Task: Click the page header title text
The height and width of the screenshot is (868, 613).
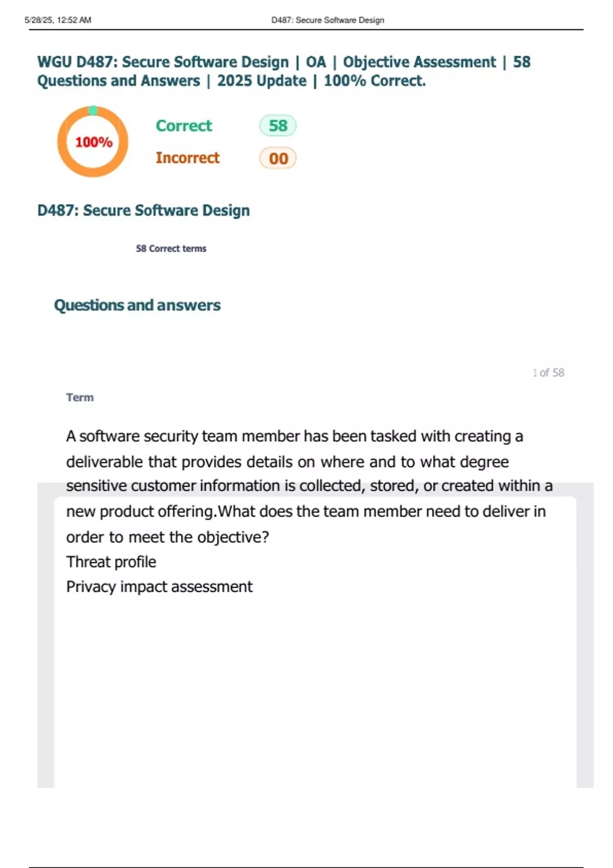Action: click(327, 20)
